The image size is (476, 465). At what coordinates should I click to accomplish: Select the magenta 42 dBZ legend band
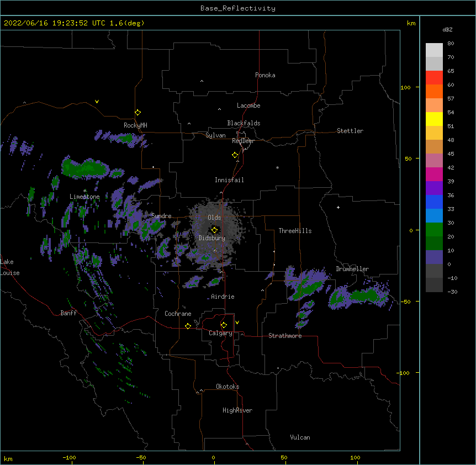(x=434, y=174)
